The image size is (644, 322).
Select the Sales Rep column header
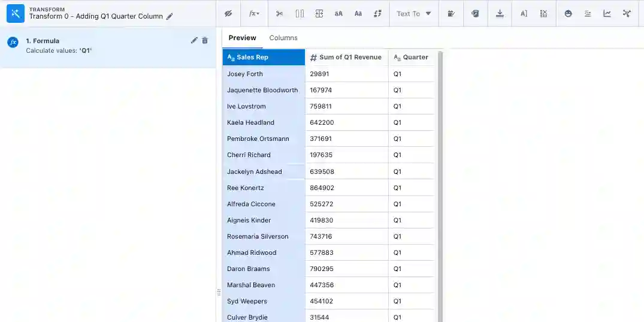click(x=264, y=57)
